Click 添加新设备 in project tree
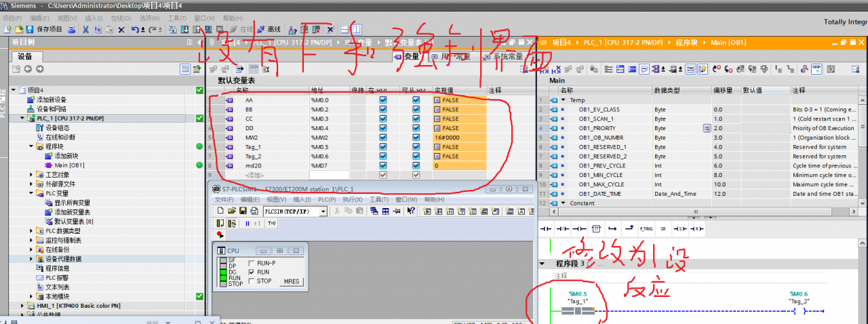 coord(51,100)
